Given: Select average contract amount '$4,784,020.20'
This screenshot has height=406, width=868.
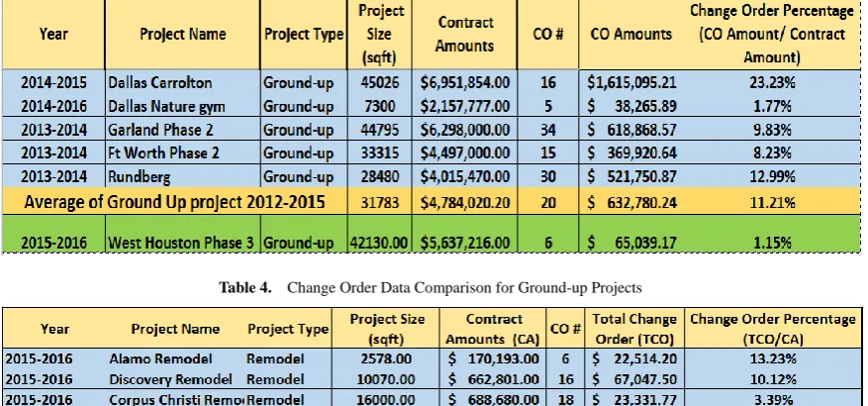Looking at the screenshot, I should (x=465, y=202).
